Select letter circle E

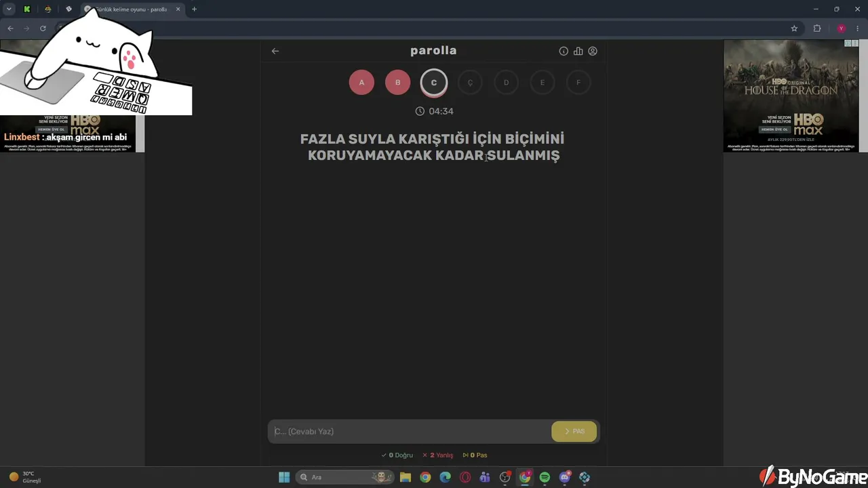542,83
